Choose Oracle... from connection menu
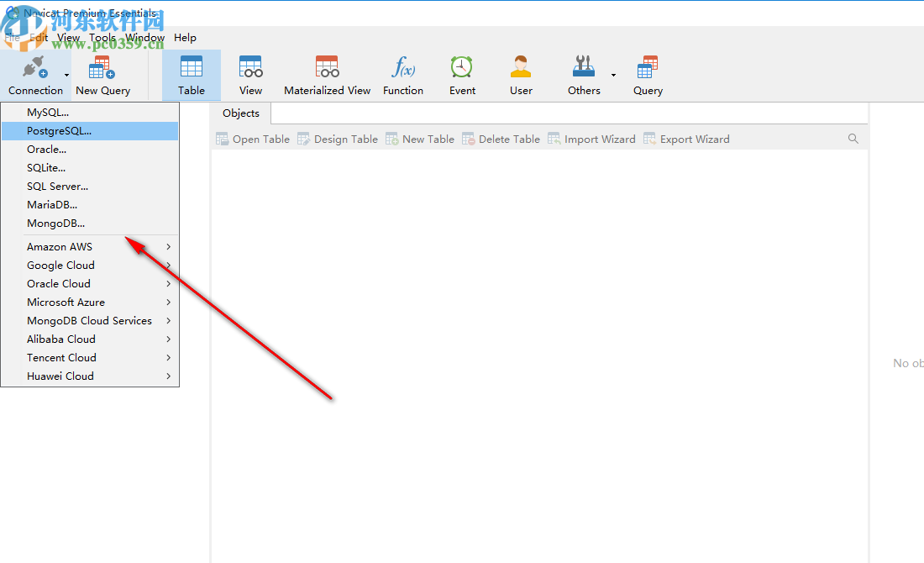 coord(90,149)
